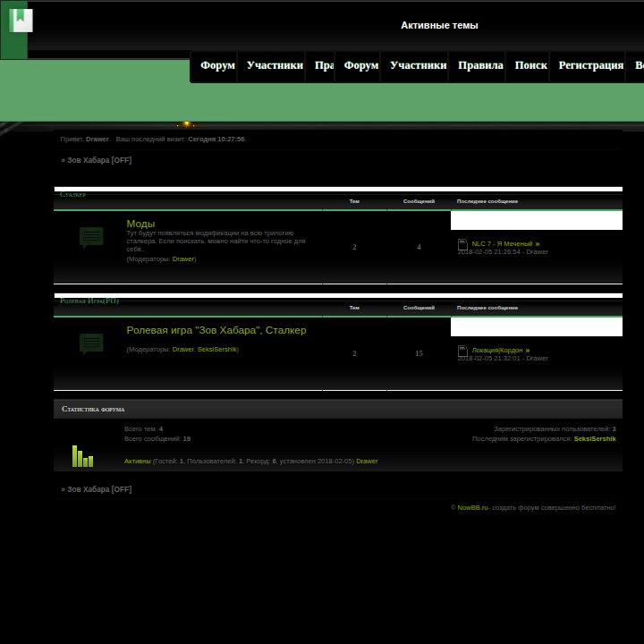
Task: Click Зарегистрированных пользователей: 3 text
Action: tap(555, 429)
